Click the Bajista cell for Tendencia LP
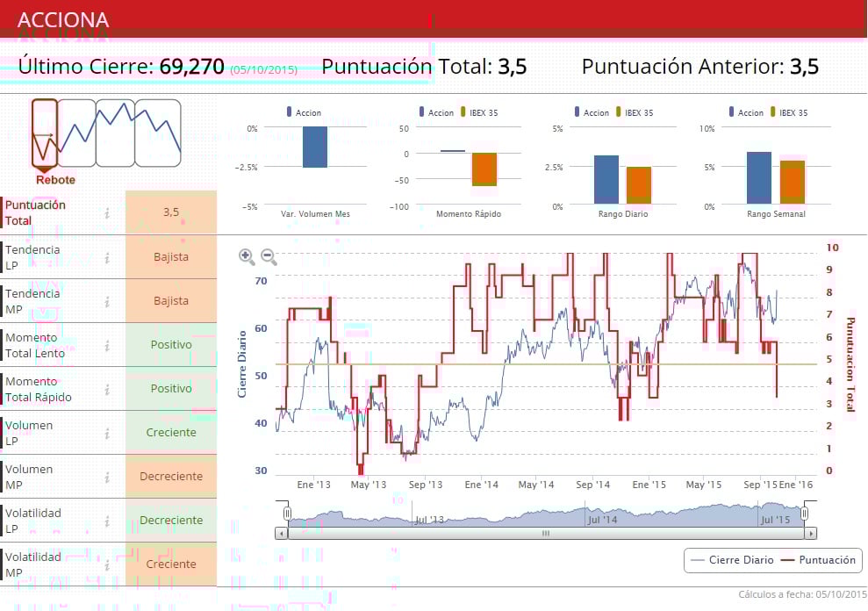This screenshot has width=868, height=611. (x=171, y=257)
